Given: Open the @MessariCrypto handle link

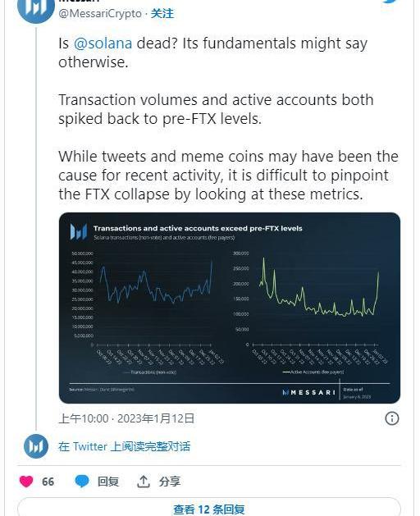Looking at the screenshot, I should click(x=100, y=13).
